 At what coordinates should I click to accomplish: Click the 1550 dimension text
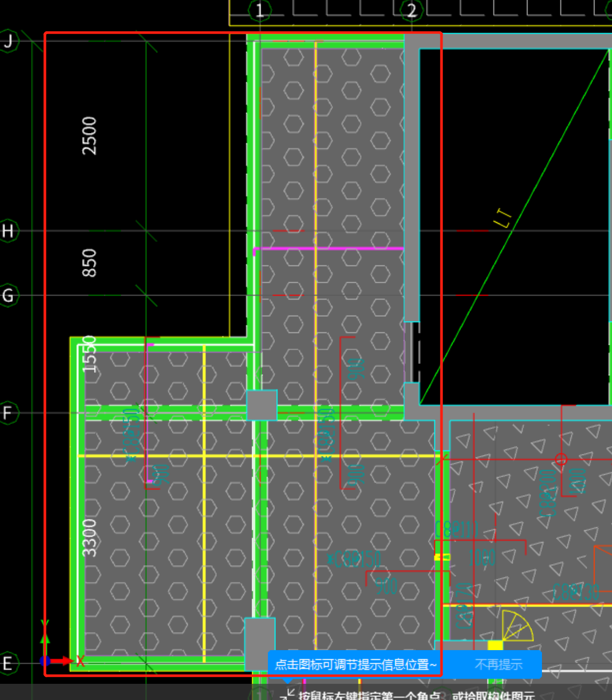[89, 354]
